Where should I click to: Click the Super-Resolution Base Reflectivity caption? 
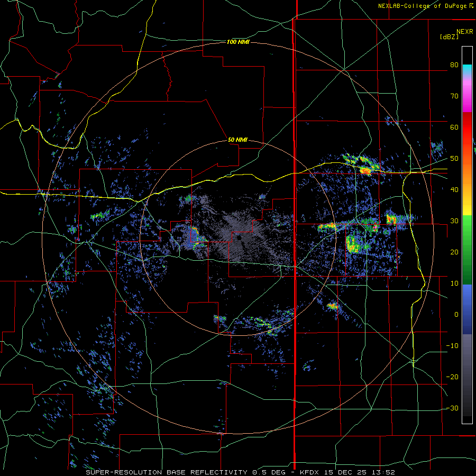(x=241, y=472)
